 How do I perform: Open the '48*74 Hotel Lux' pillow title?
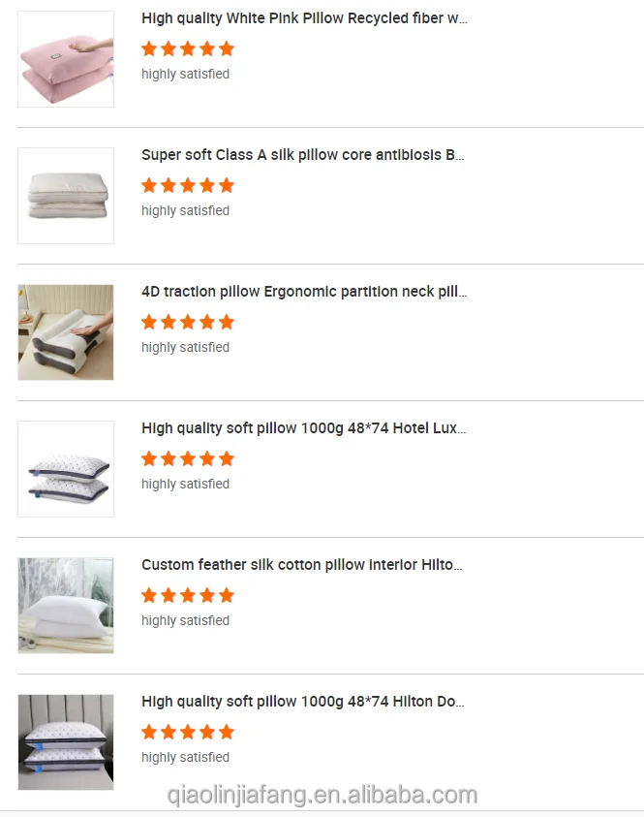click(x=303, y=428)
